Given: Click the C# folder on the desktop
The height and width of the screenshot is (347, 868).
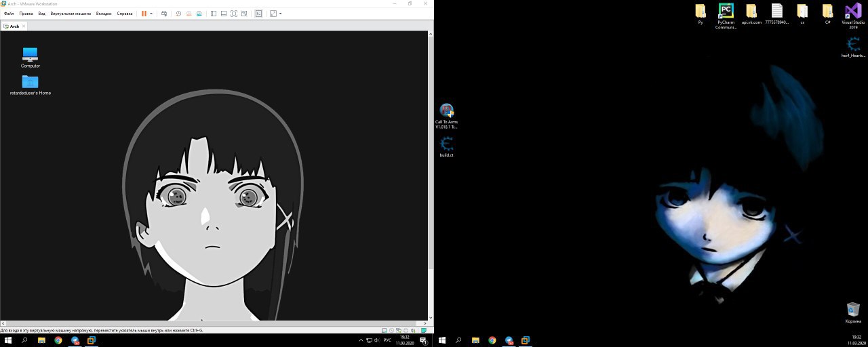Looking at the screenshot, I should [828, 14].
